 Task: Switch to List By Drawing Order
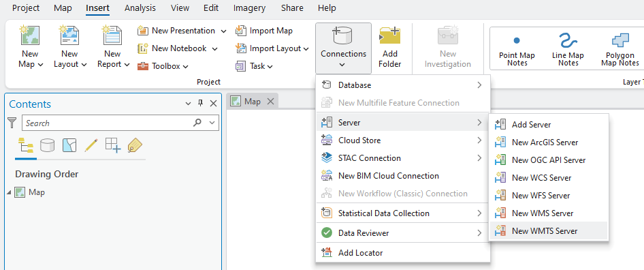[26, 145]
